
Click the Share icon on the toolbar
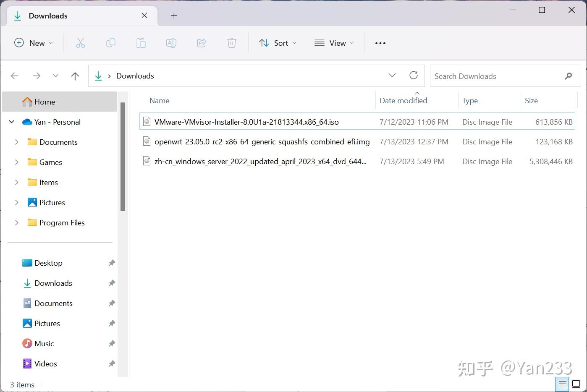pyautogui.click(x=202, y=43)
